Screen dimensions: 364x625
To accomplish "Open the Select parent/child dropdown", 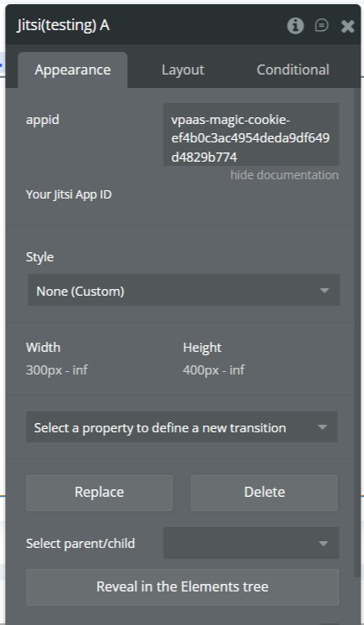I will (251, 543).
